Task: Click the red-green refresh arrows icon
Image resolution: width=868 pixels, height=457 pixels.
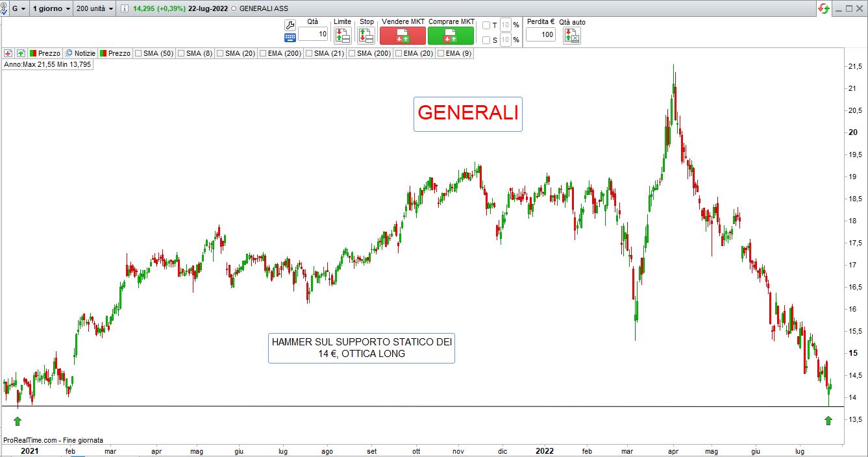Action: 824,8
